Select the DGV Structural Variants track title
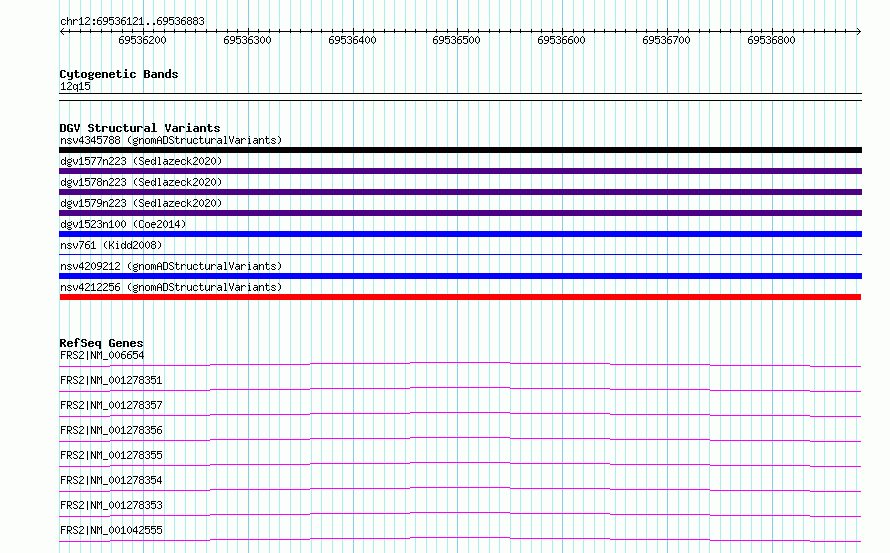 coord(140,128)
